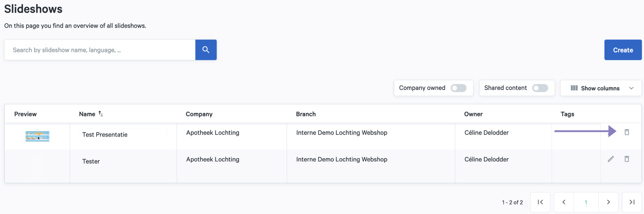644x214 pixels.
Task: Delete the Tester slideshow
Action: point(627,159)
